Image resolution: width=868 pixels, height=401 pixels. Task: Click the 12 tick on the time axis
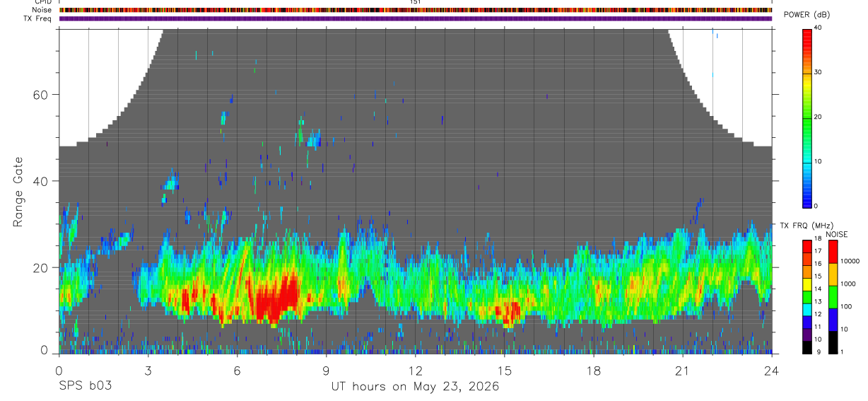(416, 370)
